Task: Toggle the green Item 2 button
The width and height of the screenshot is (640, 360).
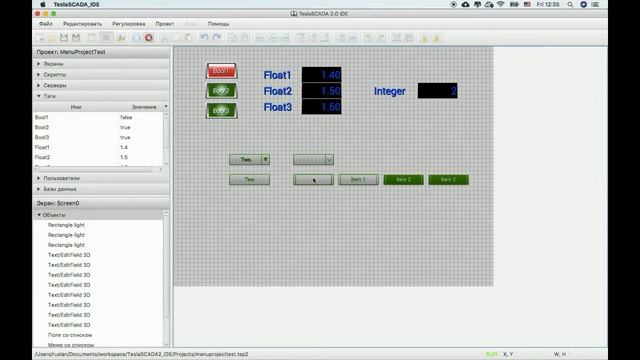Action: pos(403,180)
